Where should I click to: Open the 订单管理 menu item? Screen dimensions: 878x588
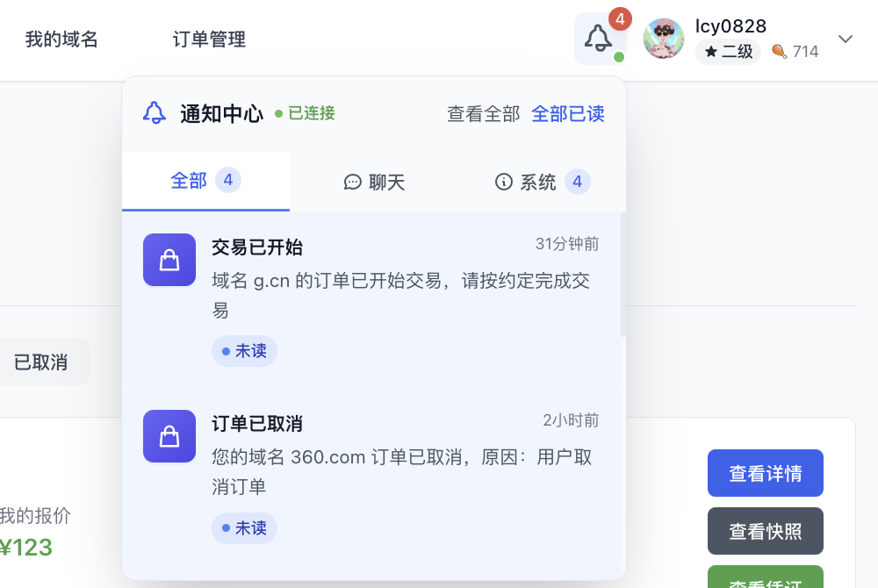click(209, 39)
